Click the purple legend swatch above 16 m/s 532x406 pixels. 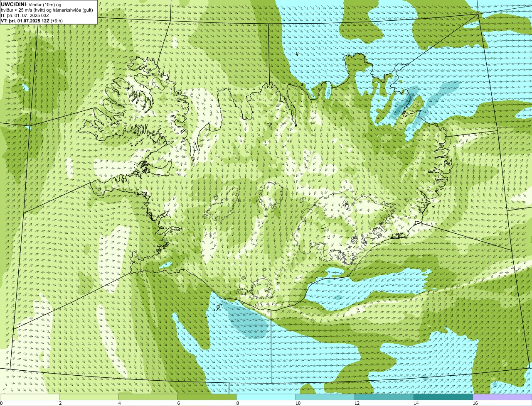click(x=502, y=397)
